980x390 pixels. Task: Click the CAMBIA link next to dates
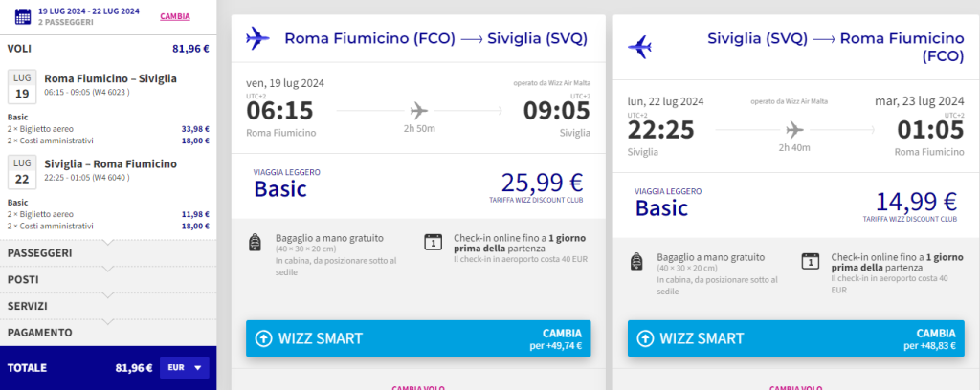coord(175,17)
